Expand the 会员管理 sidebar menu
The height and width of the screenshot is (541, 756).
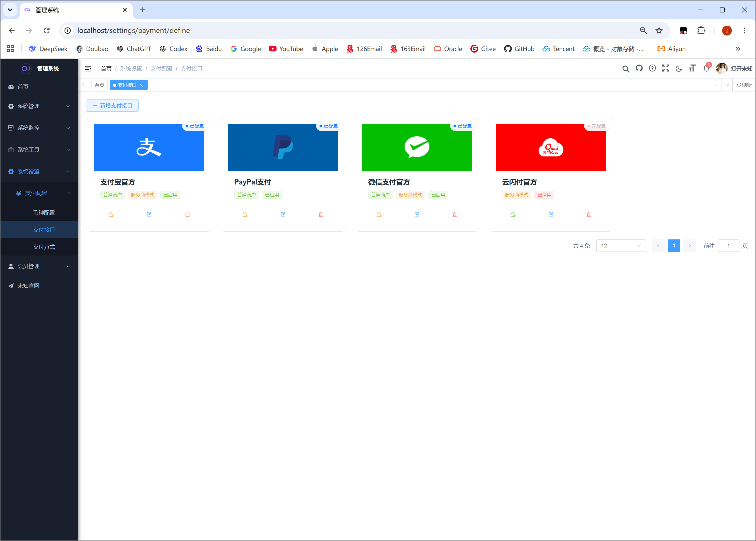coord(39,266)
